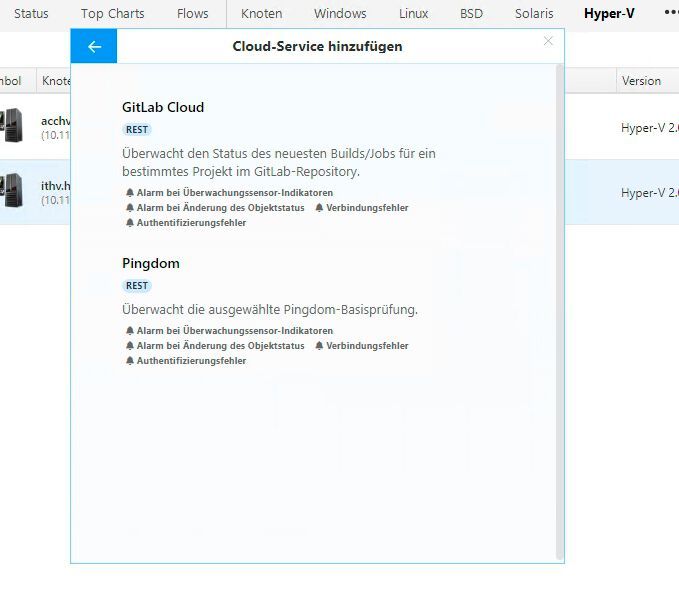Close the Cloud-Service hinzufügen dialog
679x595 pixels.
point(548,41)
